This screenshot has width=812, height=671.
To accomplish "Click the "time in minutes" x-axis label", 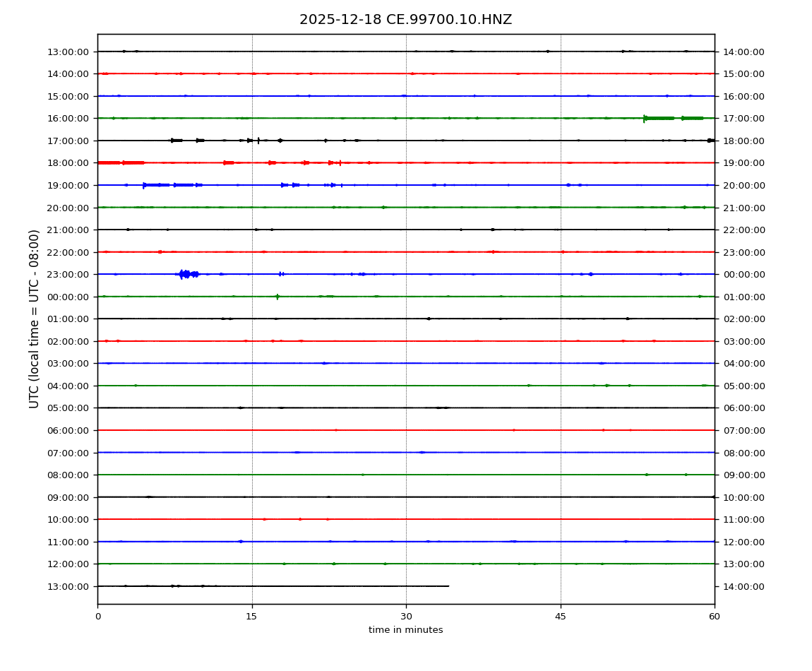I will [405, 630].
